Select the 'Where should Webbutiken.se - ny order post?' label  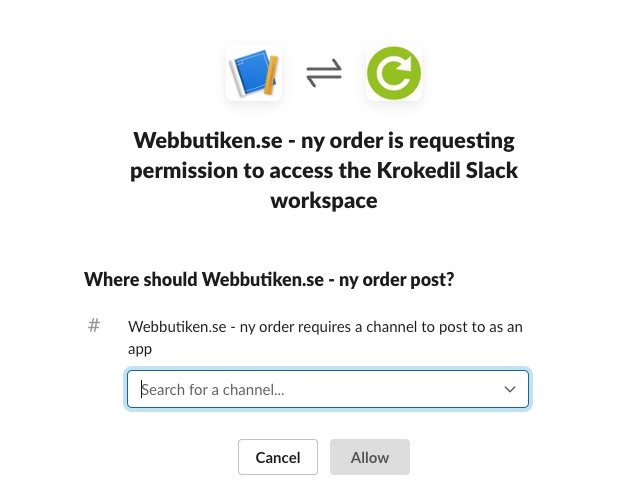[x=269, y=280]
